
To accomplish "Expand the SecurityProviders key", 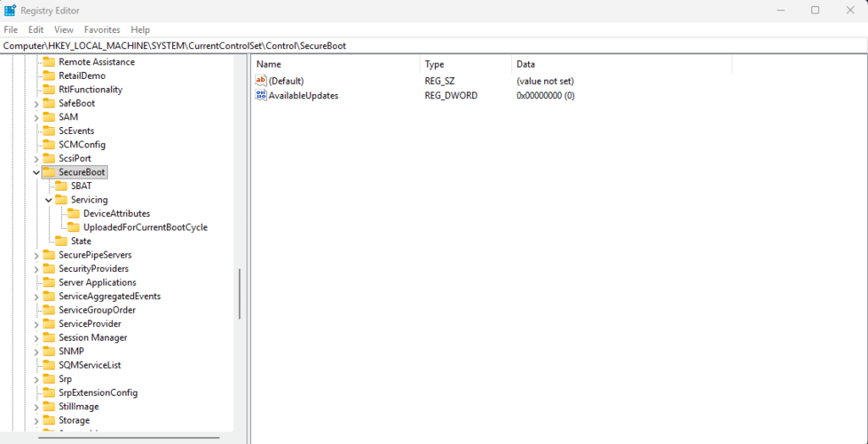I will point(36,269).
